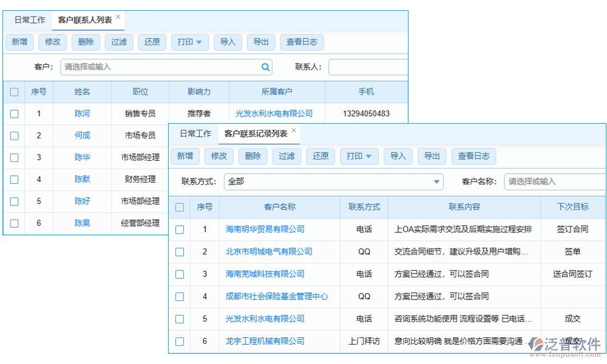Click 修改 in the contacts list toolbar
Screen dimensions: 607x364
click(x=52, y=42)
